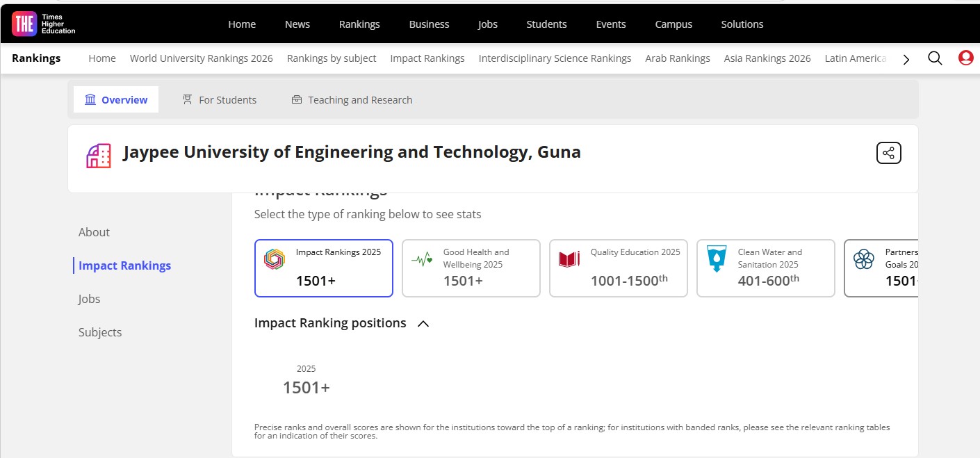980x458 pixels.
Task: Jump to About section in sidebar
Action: [x=94, y=232]
